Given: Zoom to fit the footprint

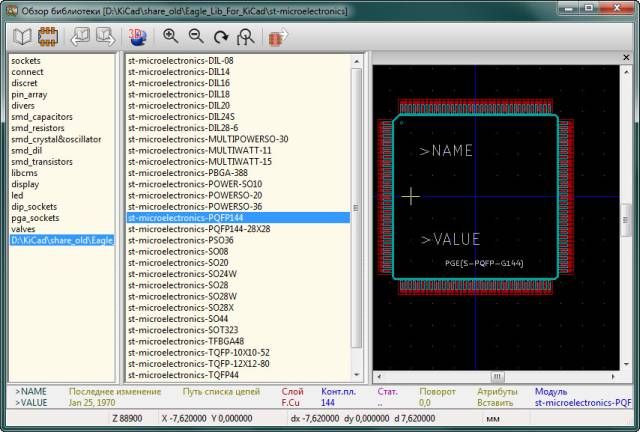Looking at the screenshot, I should pos(246,37).
